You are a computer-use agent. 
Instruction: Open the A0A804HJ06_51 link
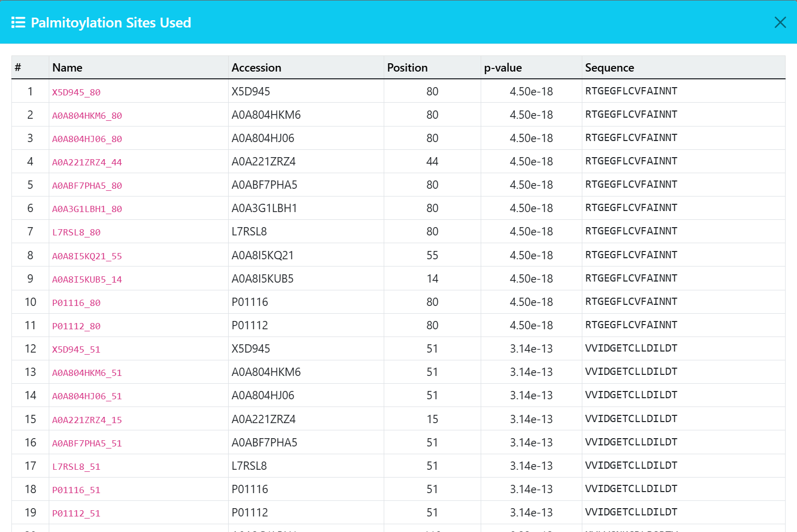[87, 396]
